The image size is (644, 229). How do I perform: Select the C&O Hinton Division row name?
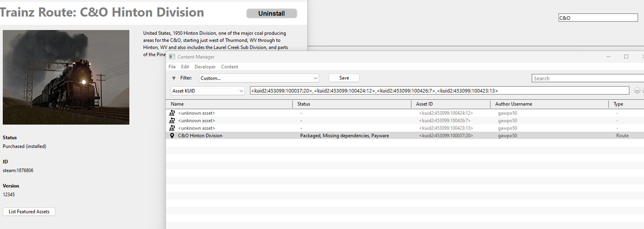(x=200, y=136)
